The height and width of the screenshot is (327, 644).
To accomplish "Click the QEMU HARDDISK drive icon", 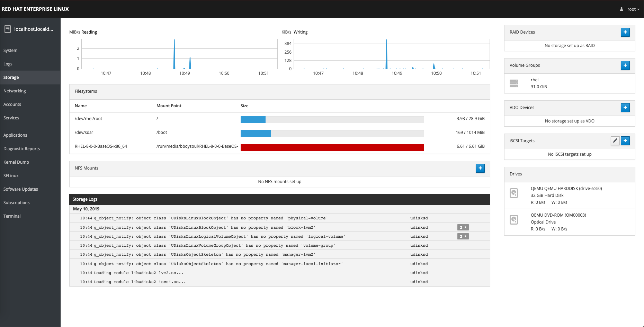I will (514, 193).
